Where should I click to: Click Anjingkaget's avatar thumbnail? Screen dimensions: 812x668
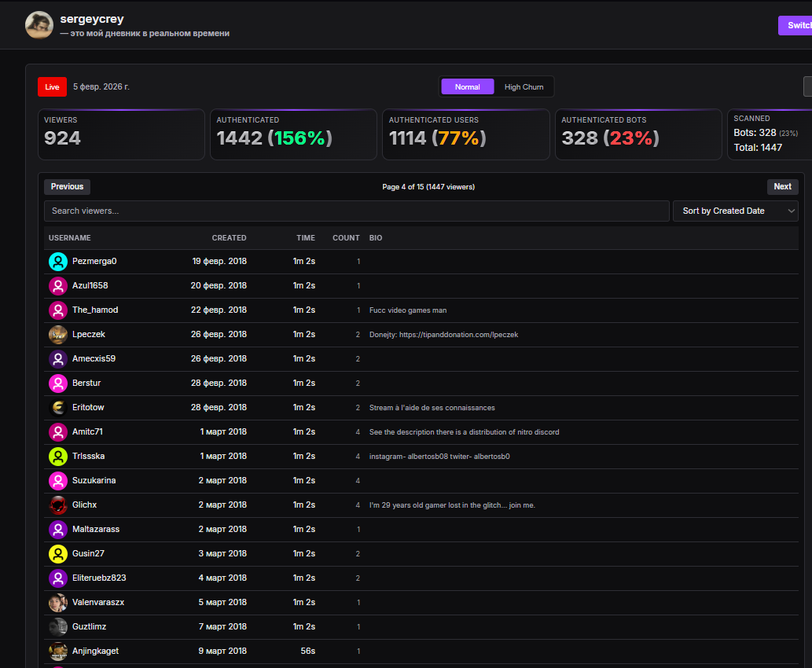click(58, 651)
